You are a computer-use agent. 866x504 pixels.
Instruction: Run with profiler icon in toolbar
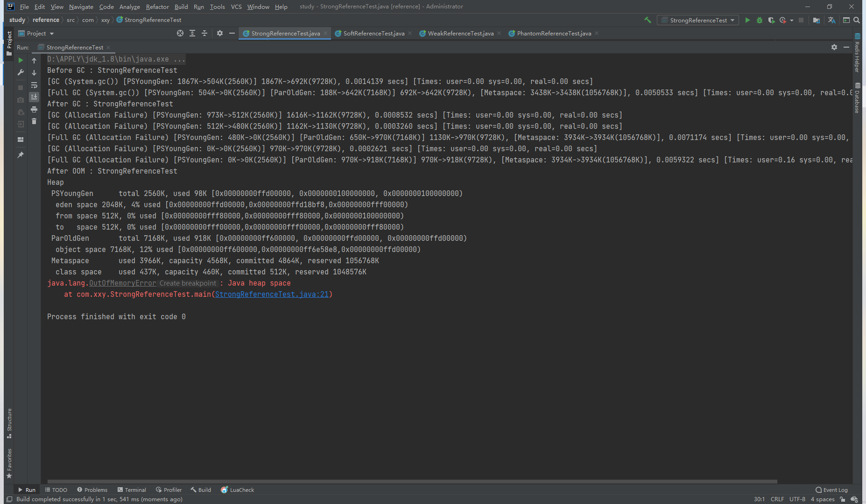pyautogui.click(x=783, y=20)
